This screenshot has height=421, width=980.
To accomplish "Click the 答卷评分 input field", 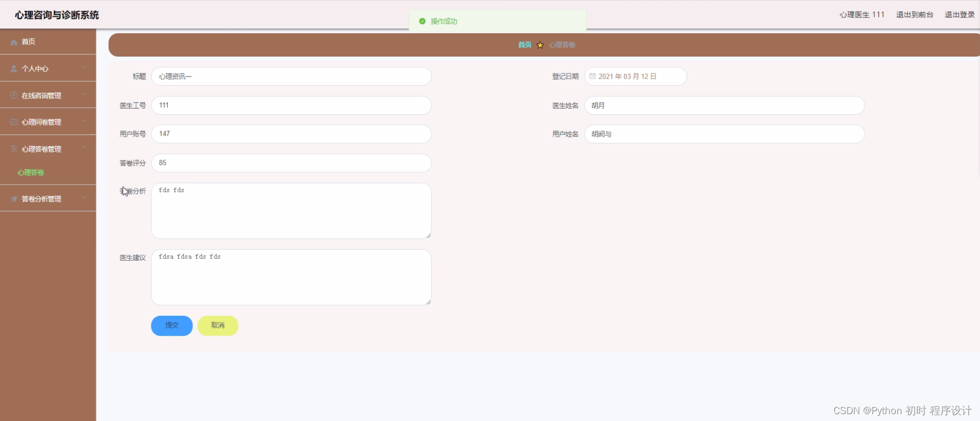I will point(292,163).
